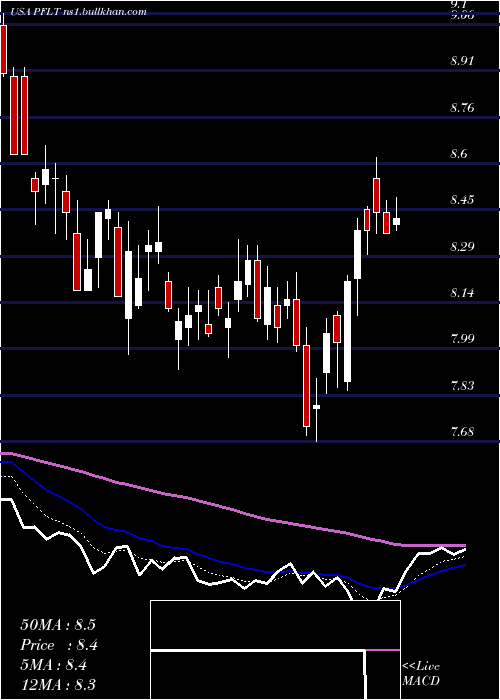This screenshot has width=500, height=700.
Task: Select the 8.29 price axis label
Action: [x=462, y=246]
